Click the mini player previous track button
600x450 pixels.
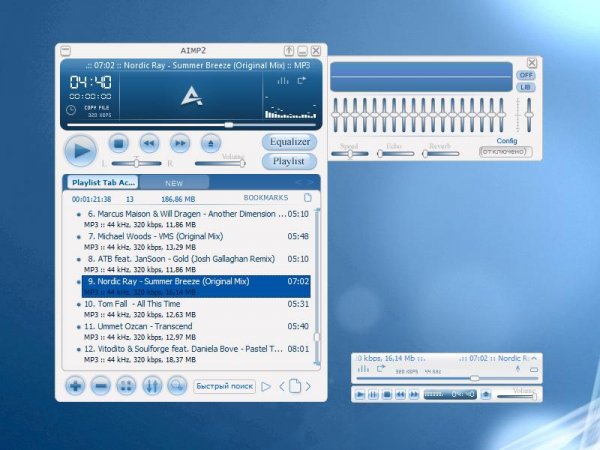click(x=400, y=395)
